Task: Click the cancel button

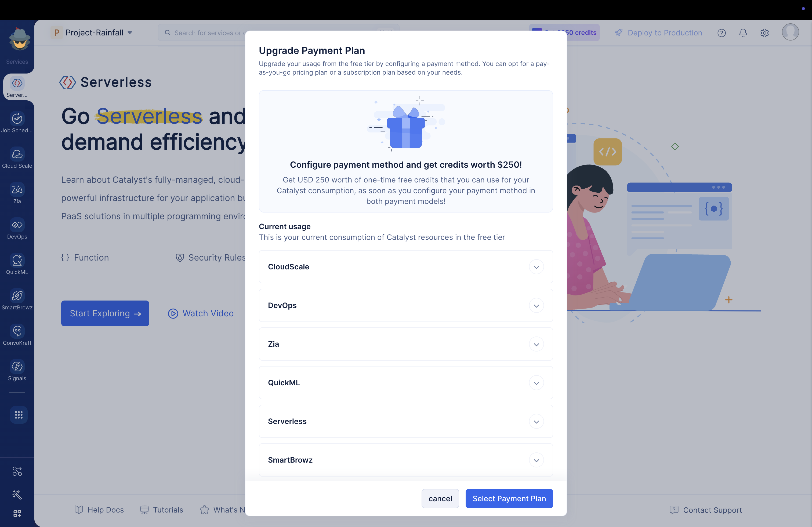Action: [440, 498]
